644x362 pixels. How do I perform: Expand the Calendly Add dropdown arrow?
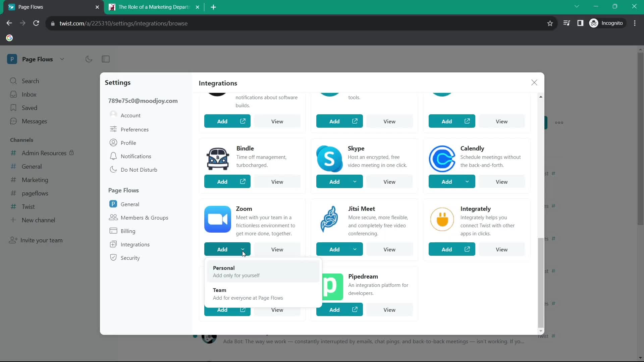pyautogui.click(x=468, y=181)
